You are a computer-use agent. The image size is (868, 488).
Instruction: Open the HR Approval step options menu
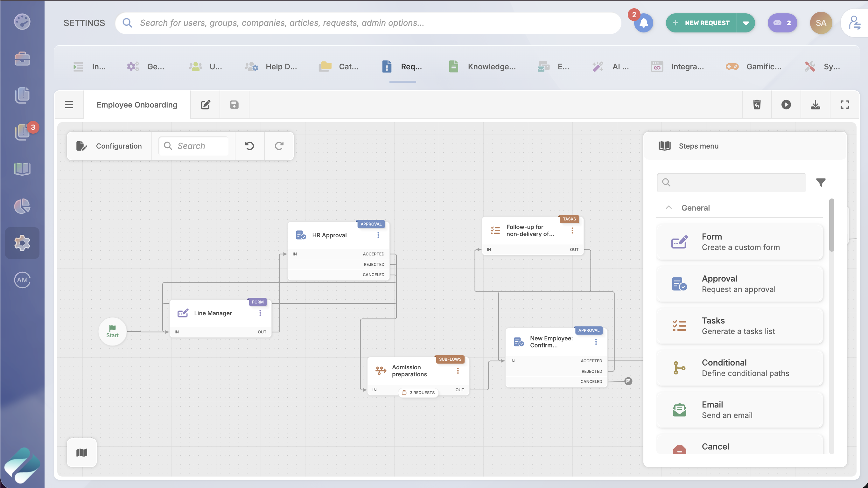pos(378,235)
